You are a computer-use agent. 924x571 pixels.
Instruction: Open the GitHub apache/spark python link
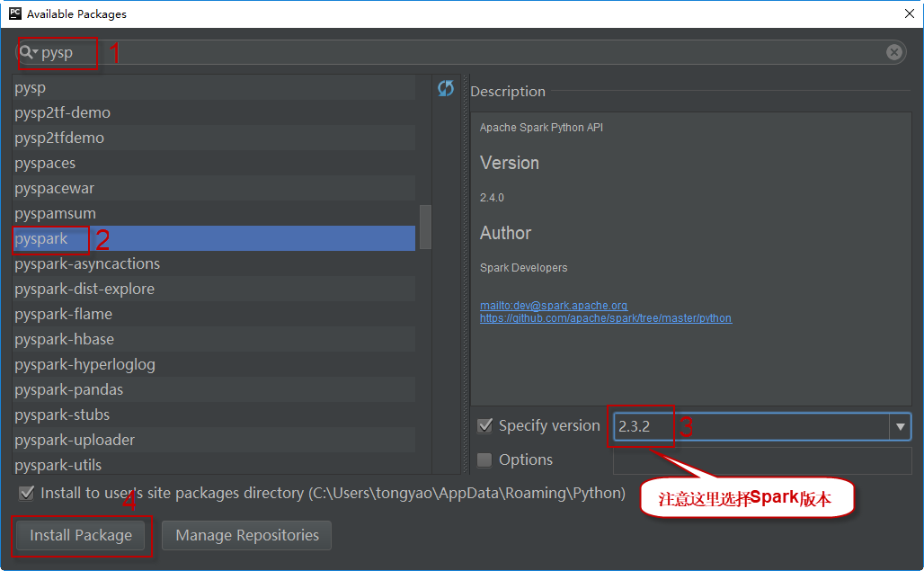606,318
